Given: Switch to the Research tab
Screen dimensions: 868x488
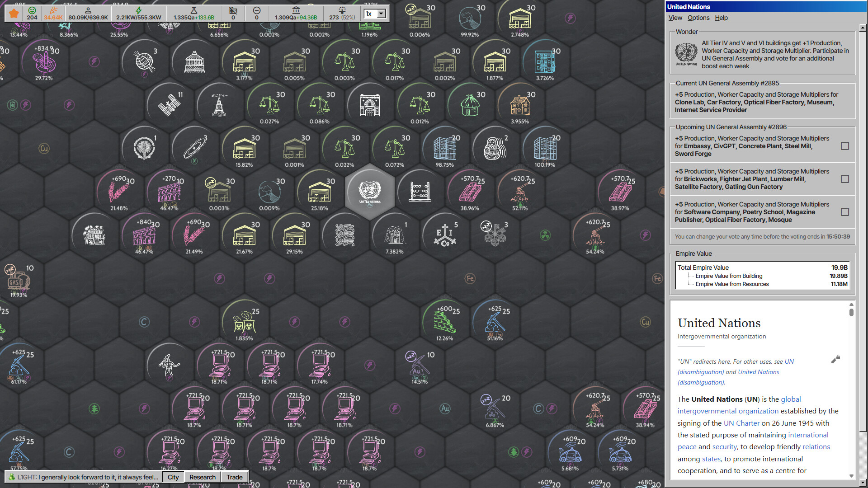Looking at the screenshot, I should [x=202, y=477].
